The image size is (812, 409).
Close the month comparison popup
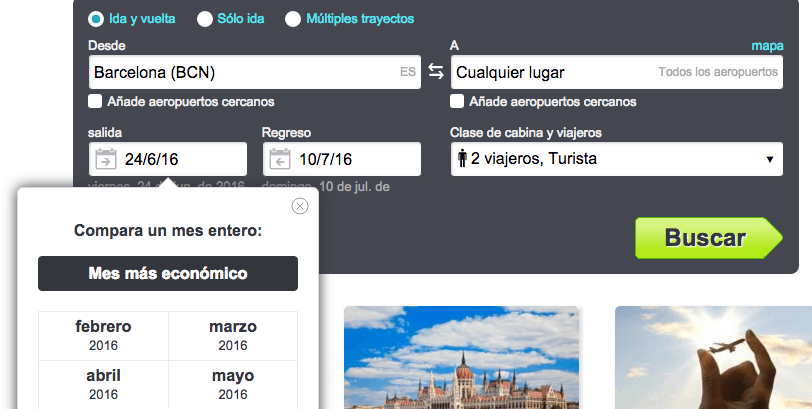click(x=300, y=206)
